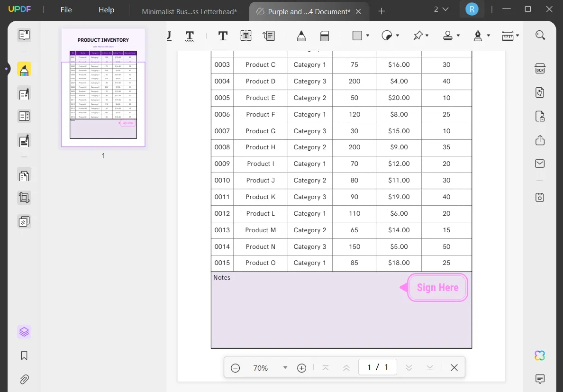Click the page number input field

click(x=377, y=367)
